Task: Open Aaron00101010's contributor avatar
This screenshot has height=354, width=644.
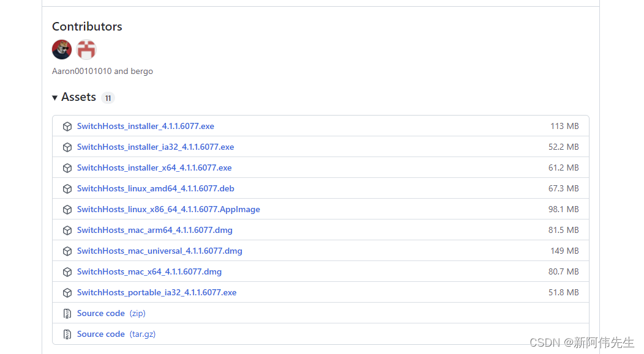Action: pos(62,50)
